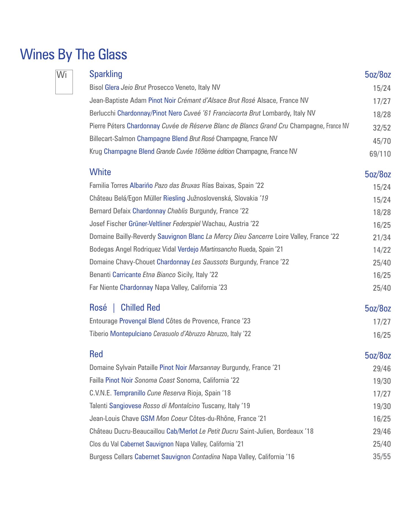
Task: Click the "5oz/8oz" label beside Sparkling
Action: point(378,75)
